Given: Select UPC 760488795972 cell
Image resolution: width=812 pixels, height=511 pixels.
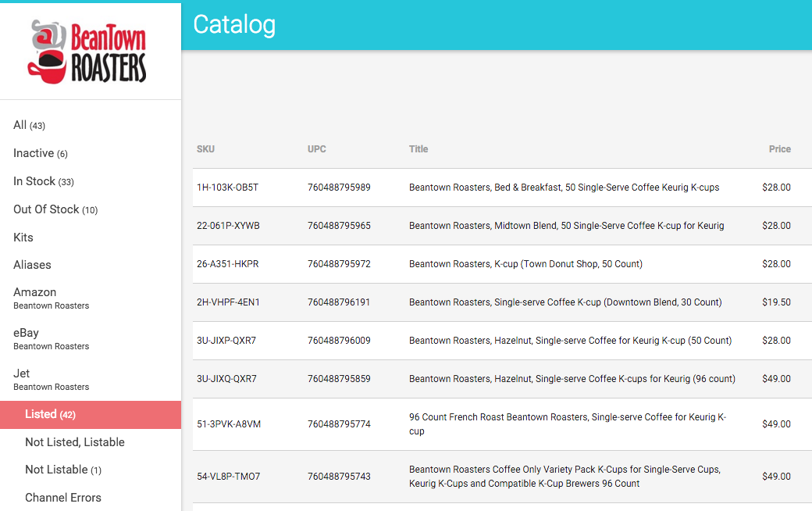Looking at the screenshot, I should click(x=339, y=264).
